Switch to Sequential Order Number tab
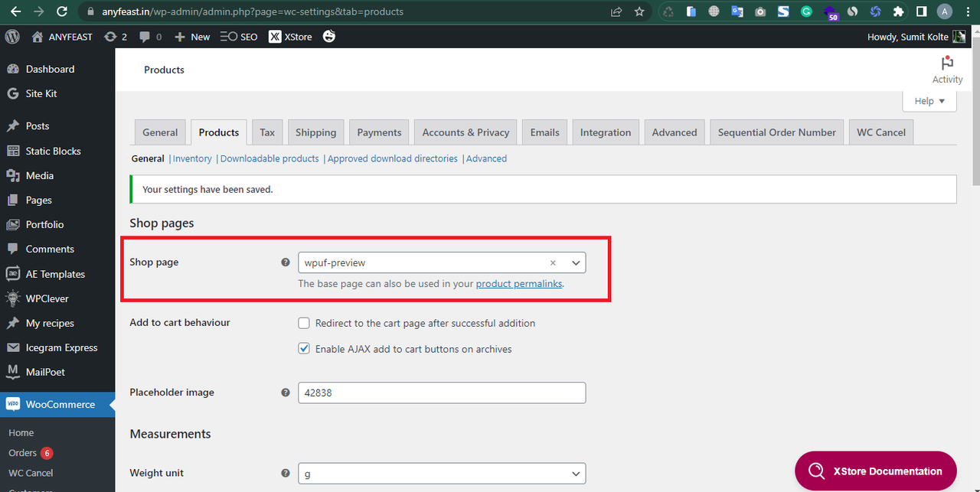 click(x=777, y=132)
